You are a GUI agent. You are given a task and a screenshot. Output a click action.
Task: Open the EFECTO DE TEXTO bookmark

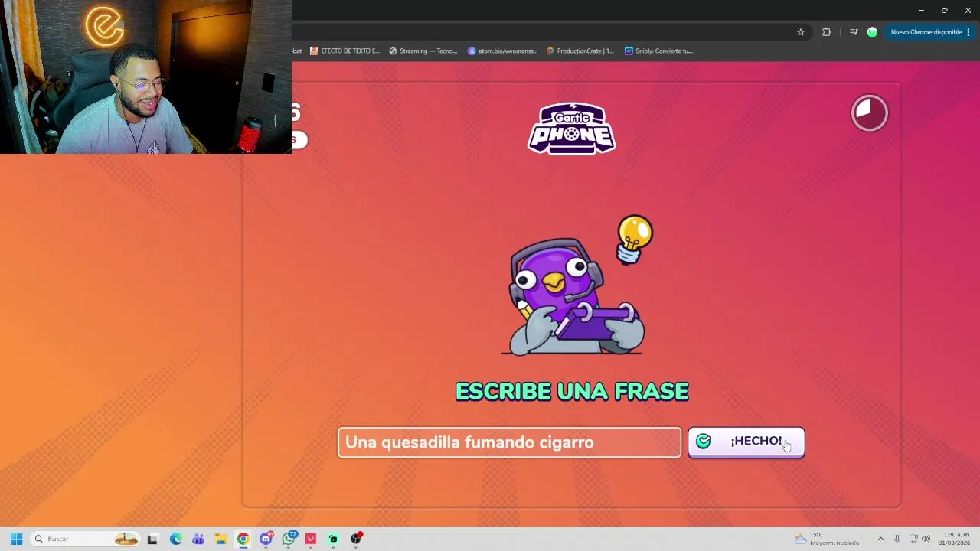(345, 51)
